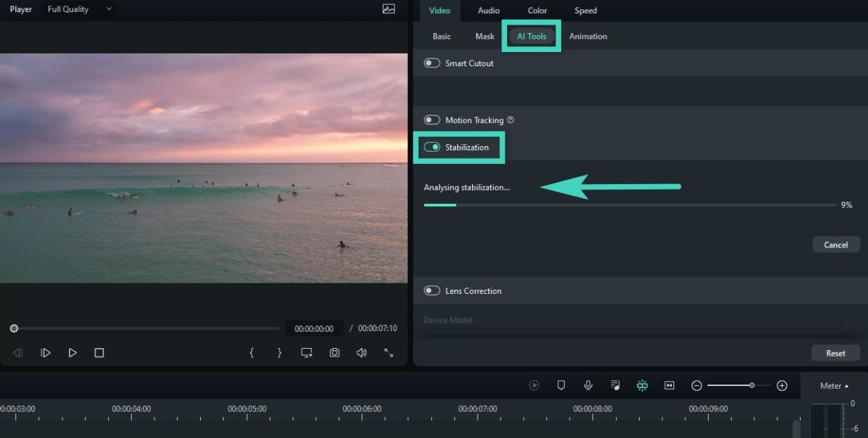Click the total duration 00:00:07:10 text

click(377, 328)
